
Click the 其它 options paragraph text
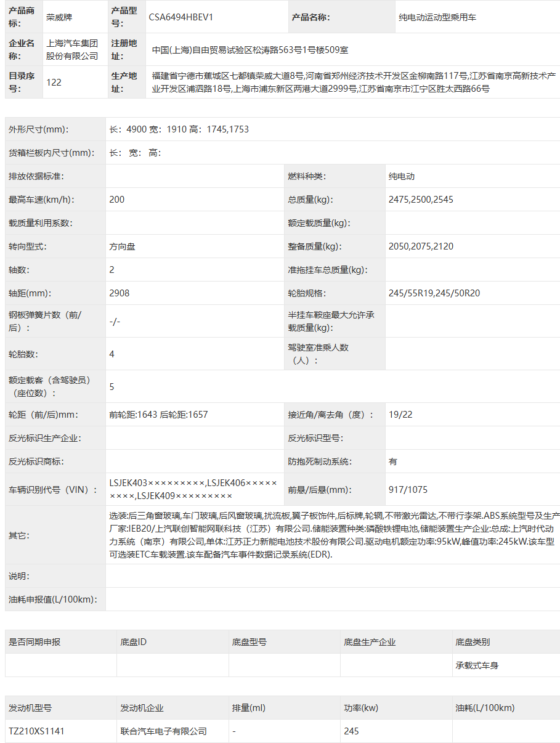(334, 535)
